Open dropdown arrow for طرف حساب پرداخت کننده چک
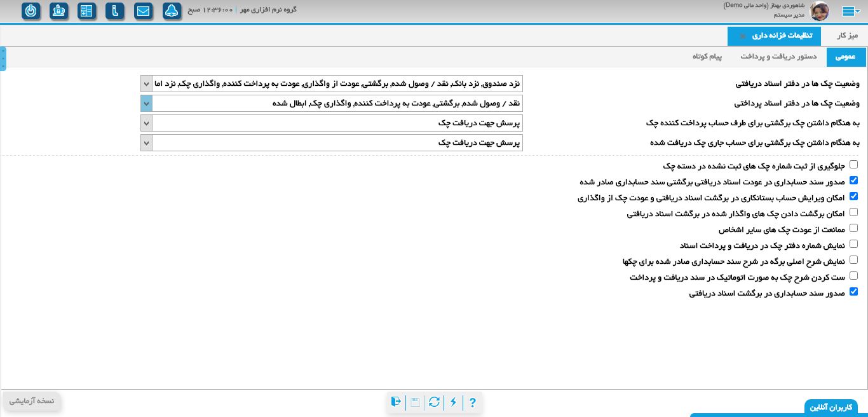Screen dimensions: 868x417 click(147, 123)
